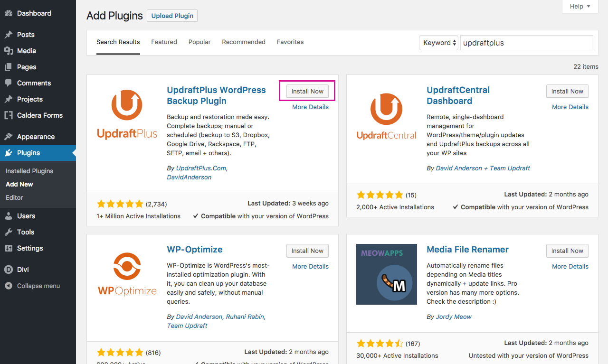Image resolution: width=608 pixels, height=364 pixels.
Task: Click the Comments speech bubble icon
Action: (x=9, y=83)
